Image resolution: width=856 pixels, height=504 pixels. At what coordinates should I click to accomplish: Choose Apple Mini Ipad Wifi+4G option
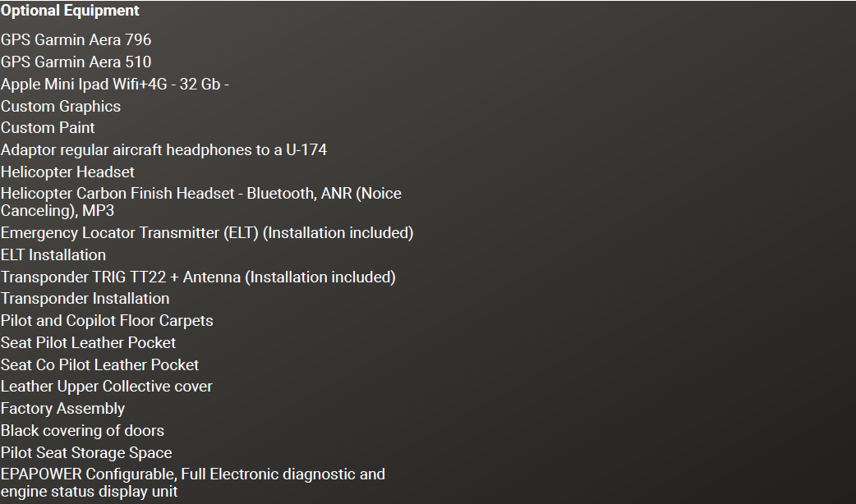pyautogui.click(x=115, y=84)
